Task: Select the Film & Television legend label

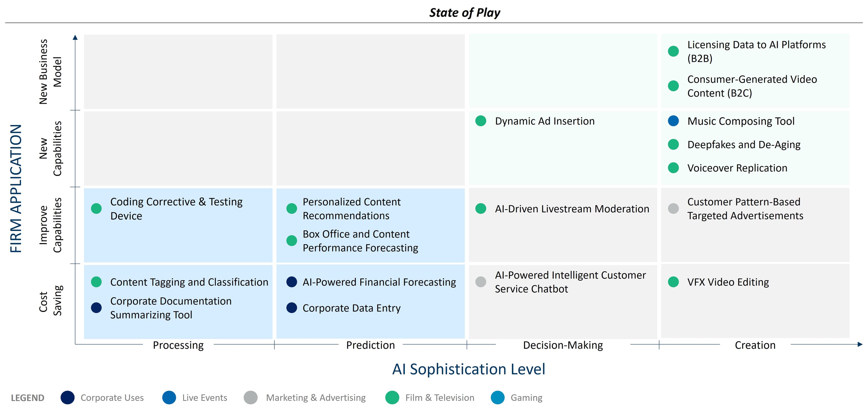Action: (440, 398)
